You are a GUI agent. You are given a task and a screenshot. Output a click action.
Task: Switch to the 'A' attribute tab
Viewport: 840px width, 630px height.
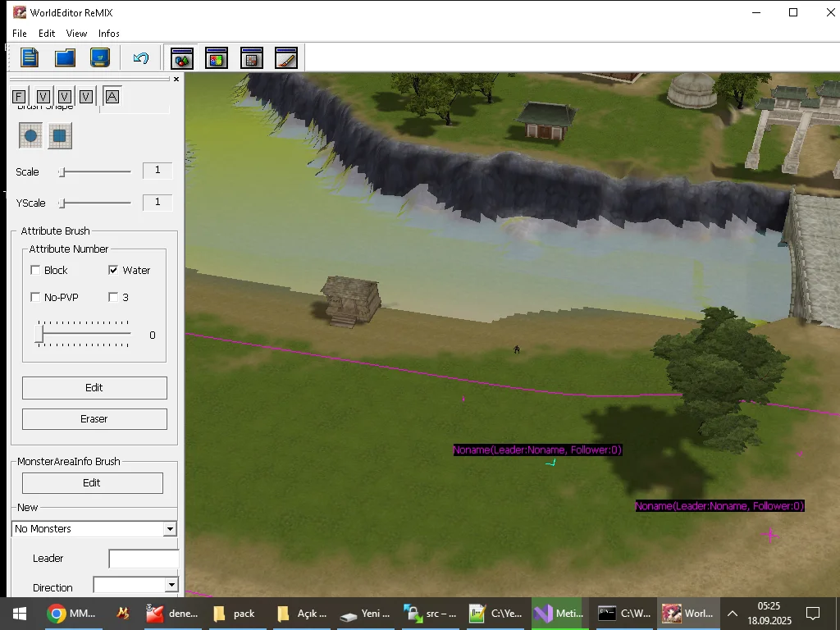click(x=112, y=96)
